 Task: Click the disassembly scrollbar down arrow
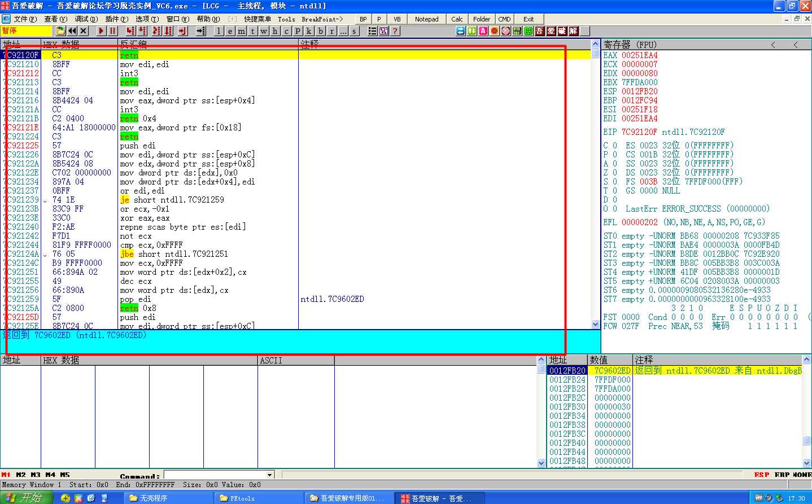click(595, 325)
